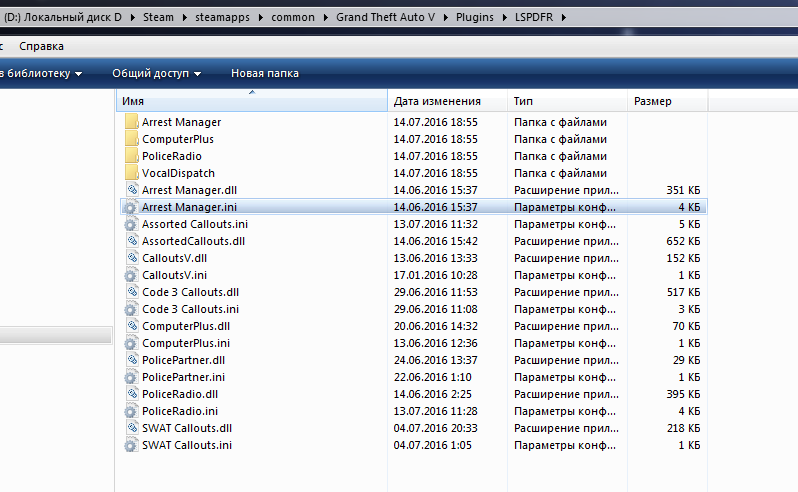This screenshot has height=492, width=798.
Task: Expand breadcrumb arrow after Grand Theft Auto V
Action: (445, 17)
